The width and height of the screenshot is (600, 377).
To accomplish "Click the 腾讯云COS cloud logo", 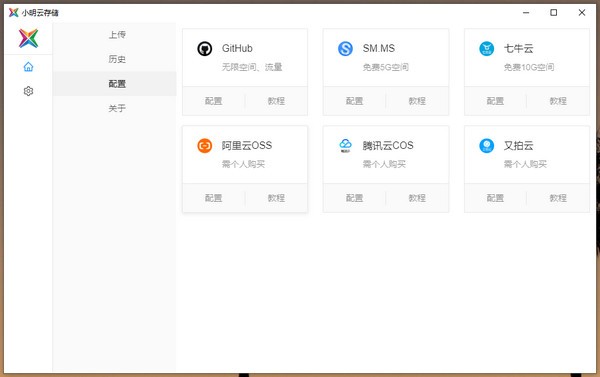I will tap(345, 145).
